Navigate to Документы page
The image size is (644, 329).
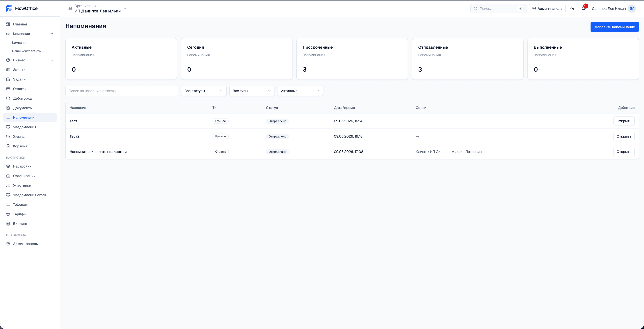[x=30, y=108]
